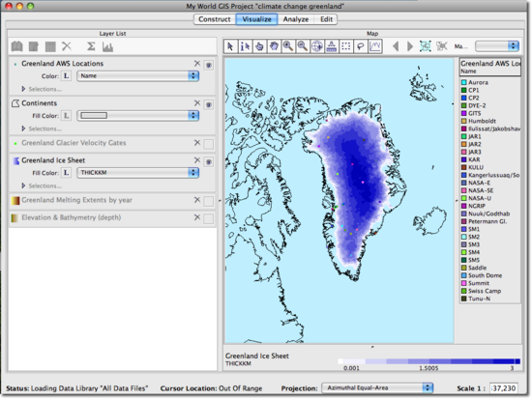Image resolution: width=532 pixels, height=399 pixels.
Task: Open the Name color field dropdown
Action: pos(137,76)
